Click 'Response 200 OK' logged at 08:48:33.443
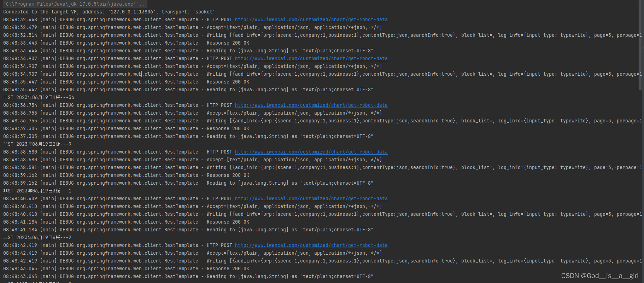 pyautogui.click(x=228, y=43)
